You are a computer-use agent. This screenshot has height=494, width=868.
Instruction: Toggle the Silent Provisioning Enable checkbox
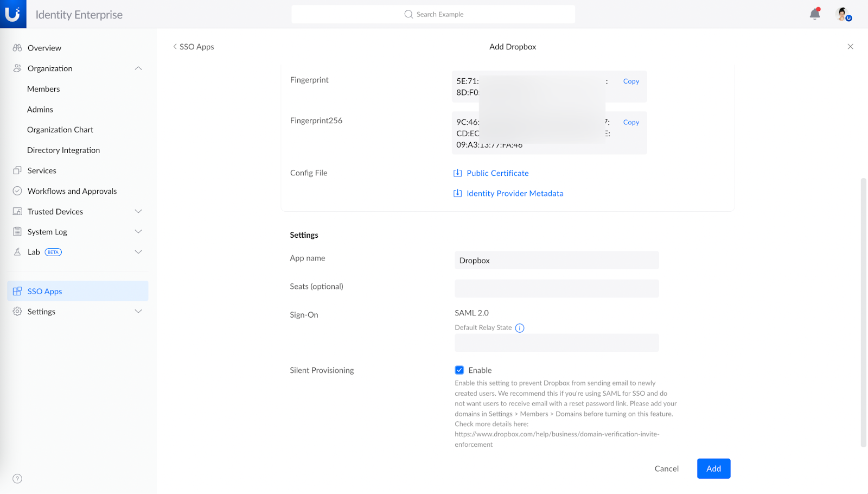(459, 370)
